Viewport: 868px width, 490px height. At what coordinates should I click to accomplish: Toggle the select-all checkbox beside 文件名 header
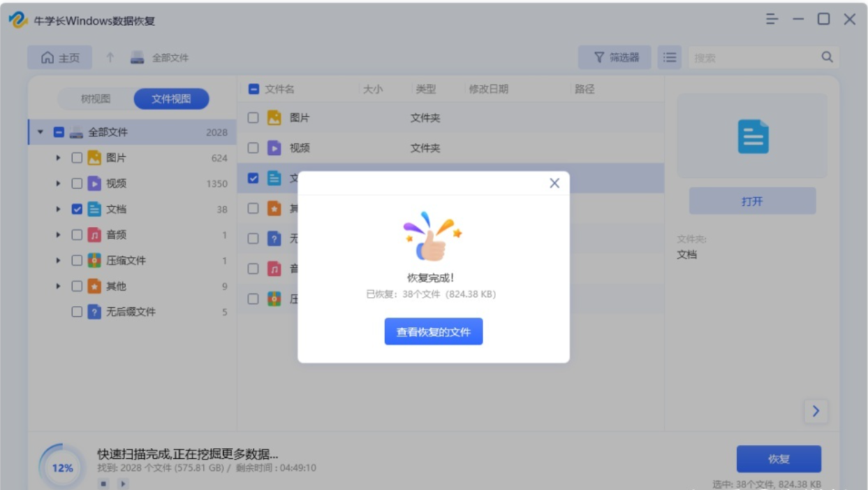253,89
